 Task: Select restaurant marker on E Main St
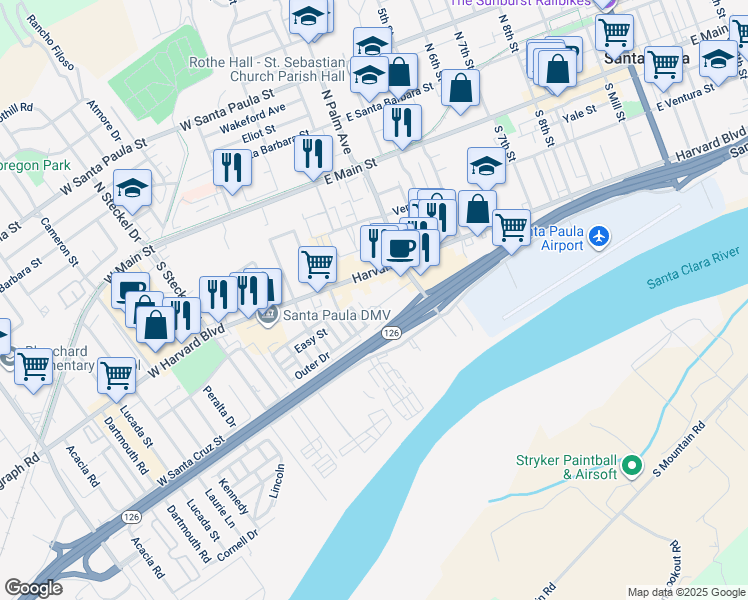coord(312,156)
